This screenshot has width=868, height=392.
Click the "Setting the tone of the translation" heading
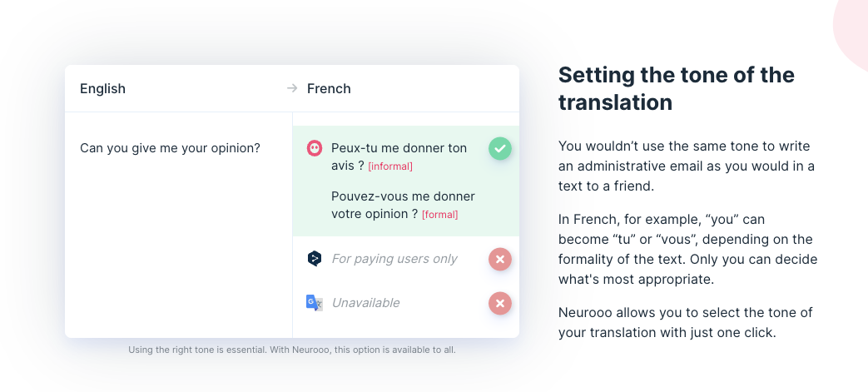(x=676, y=88)
